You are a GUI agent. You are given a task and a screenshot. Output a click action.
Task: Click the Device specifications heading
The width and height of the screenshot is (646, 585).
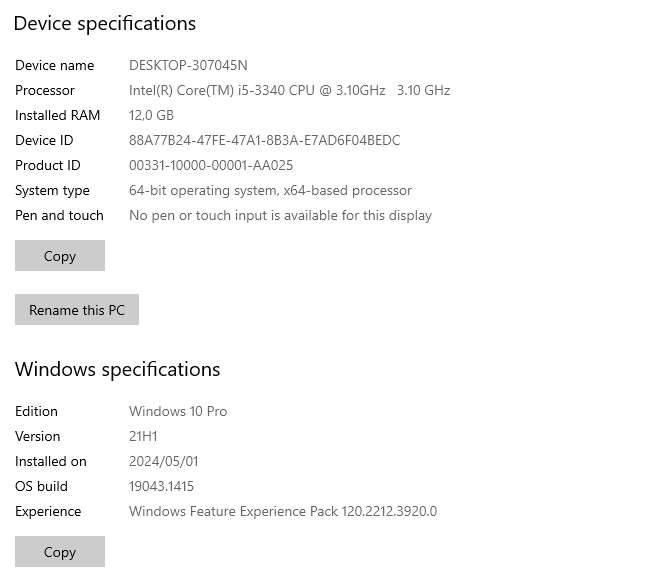tap(105, 23)
